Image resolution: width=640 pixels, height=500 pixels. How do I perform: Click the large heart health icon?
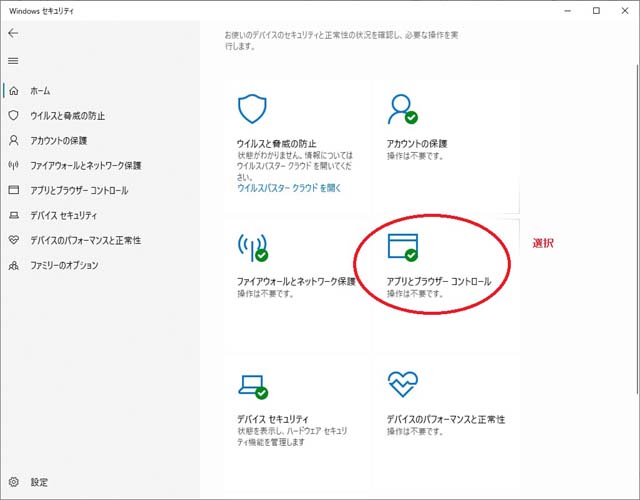pyautogui.click(x=403, y=384)
